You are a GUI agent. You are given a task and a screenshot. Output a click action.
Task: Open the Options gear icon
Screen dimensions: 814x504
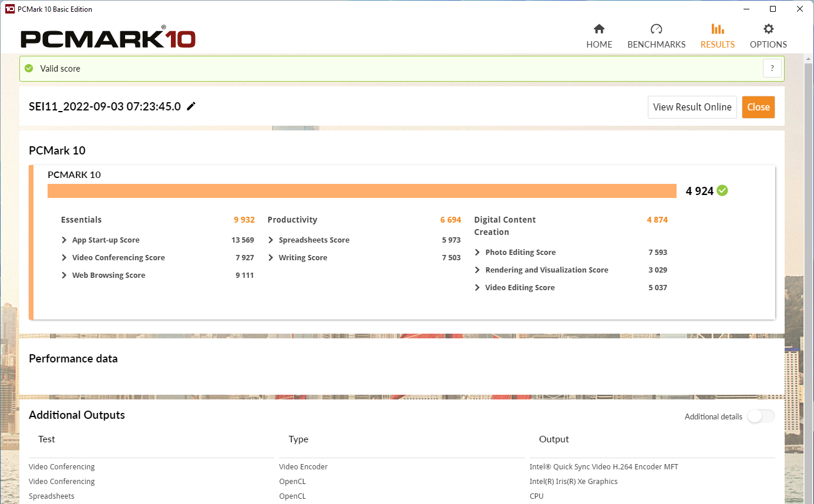[768, 29]
